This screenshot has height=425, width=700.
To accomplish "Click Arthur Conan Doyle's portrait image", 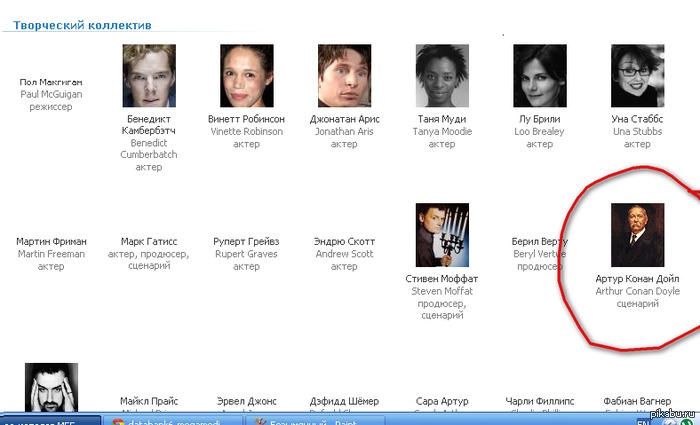I will tap(637, 235).
